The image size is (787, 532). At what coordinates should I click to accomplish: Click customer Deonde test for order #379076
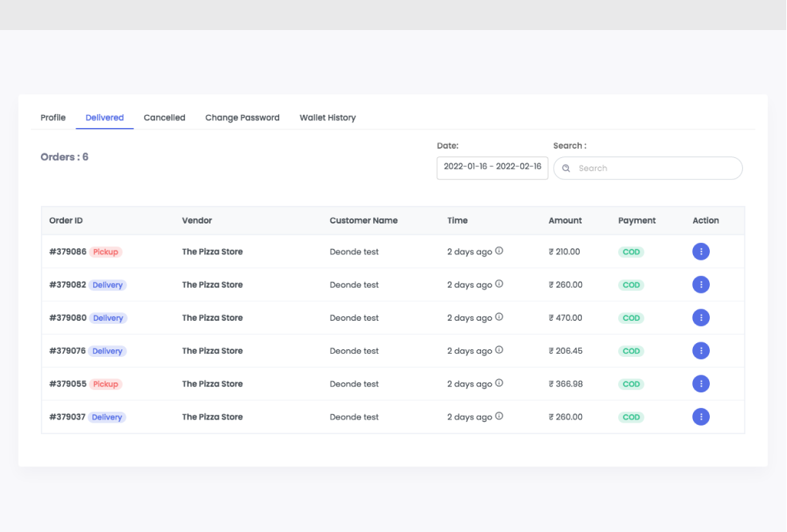click(x=354, y=351)
